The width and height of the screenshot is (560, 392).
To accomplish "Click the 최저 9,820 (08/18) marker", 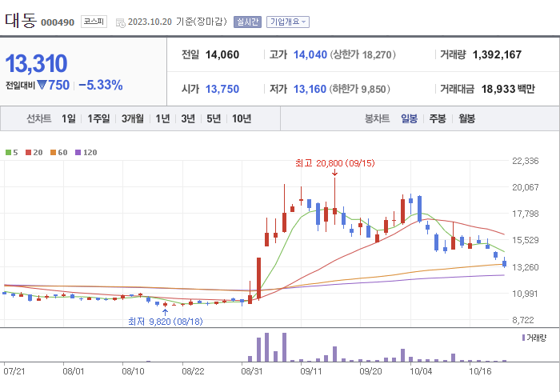I will (166, 322).
